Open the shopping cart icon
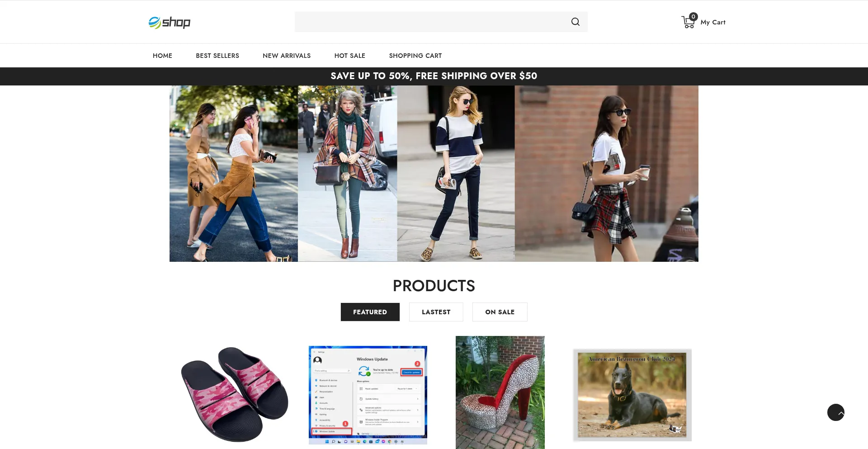 tap(689, 21)
